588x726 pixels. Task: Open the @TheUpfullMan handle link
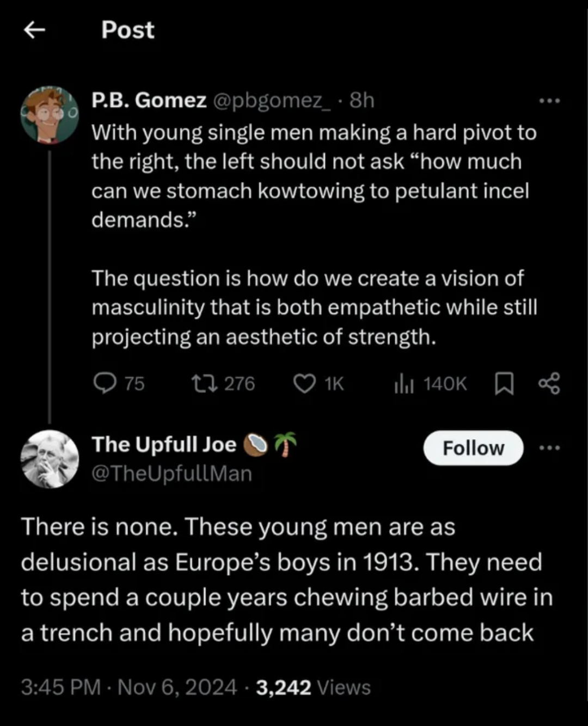tap(171, 473)
